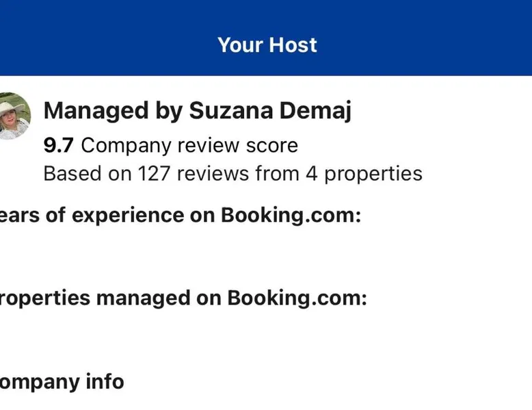Click the 9.7 review score number
This screenshot has width=532, height=410.
click(59, 146)
